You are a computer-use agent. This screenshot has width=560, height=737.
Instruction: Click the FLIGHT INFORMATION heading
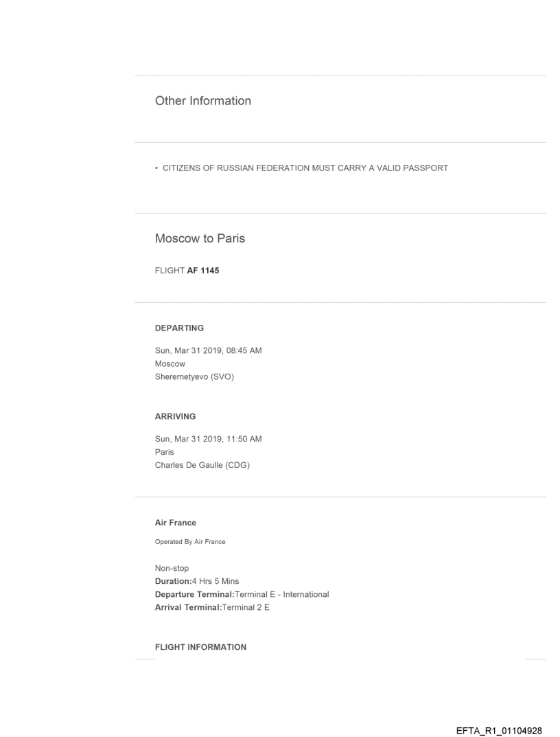[x=201, y=647]
